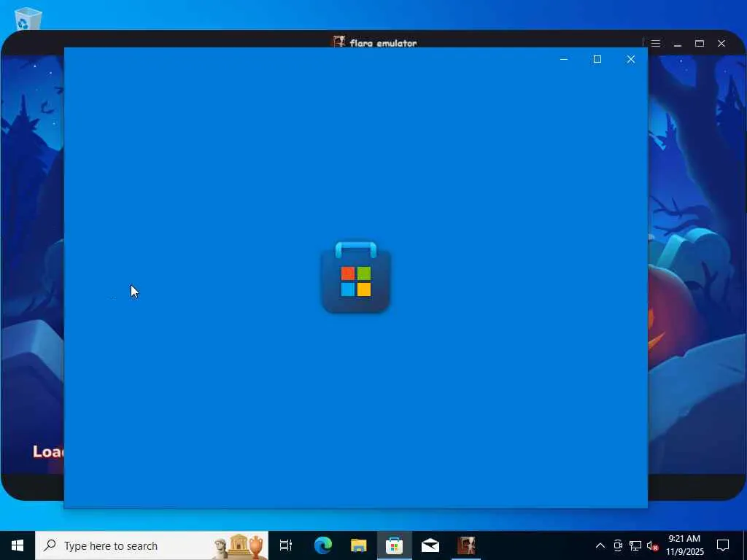Close the flara emulator window
This screenshot has width=747, height=560.
(721, 43)
